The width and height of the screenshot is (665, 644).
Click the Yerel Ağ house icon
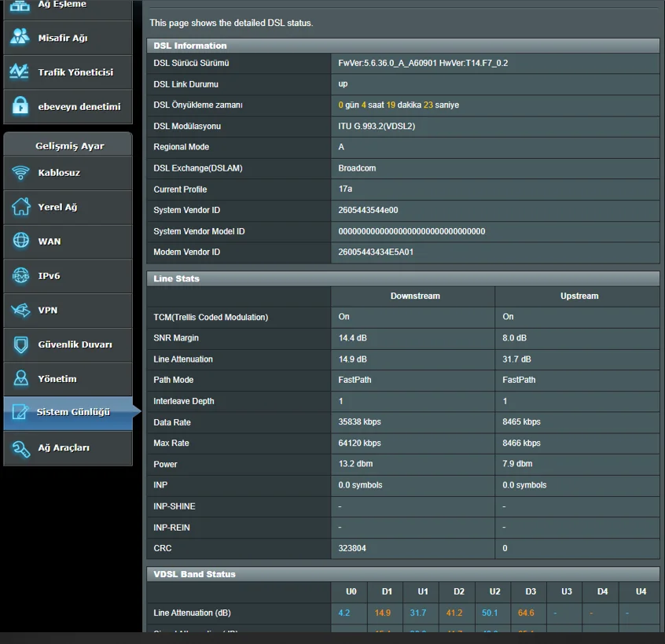click(x=21, y=208)
